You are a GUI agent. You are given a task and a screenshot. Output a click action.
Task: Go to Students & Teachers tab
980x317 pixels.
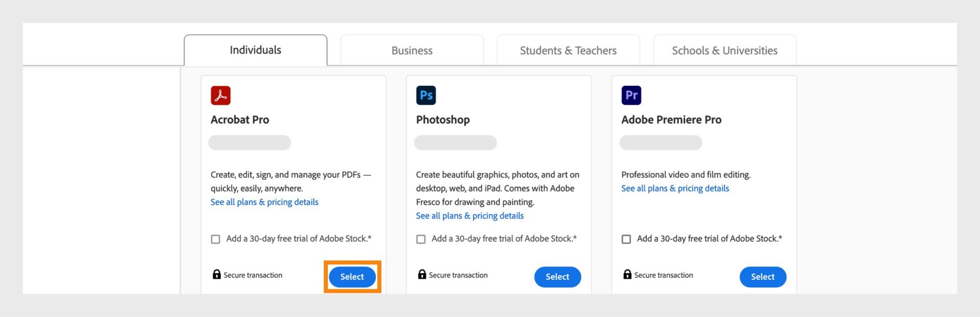(568, 51)
